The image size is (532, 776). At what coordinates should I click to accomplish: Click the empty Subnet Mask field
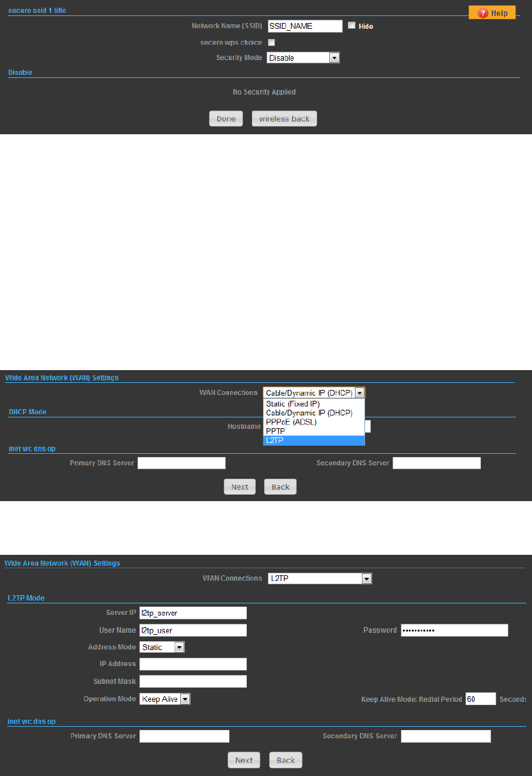(193, 681)
